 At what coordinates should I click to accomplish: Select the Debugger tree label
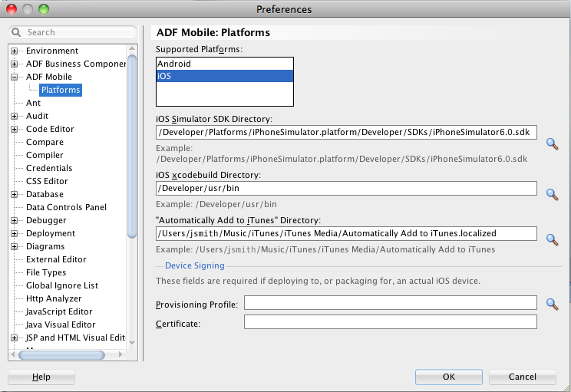click(x=46, y=221)
